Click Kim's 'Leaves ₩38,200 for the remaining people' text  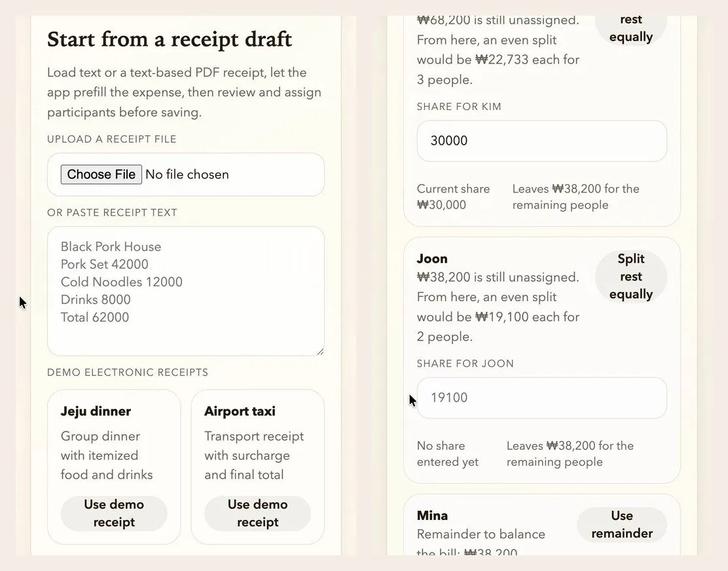coord(575,197)
